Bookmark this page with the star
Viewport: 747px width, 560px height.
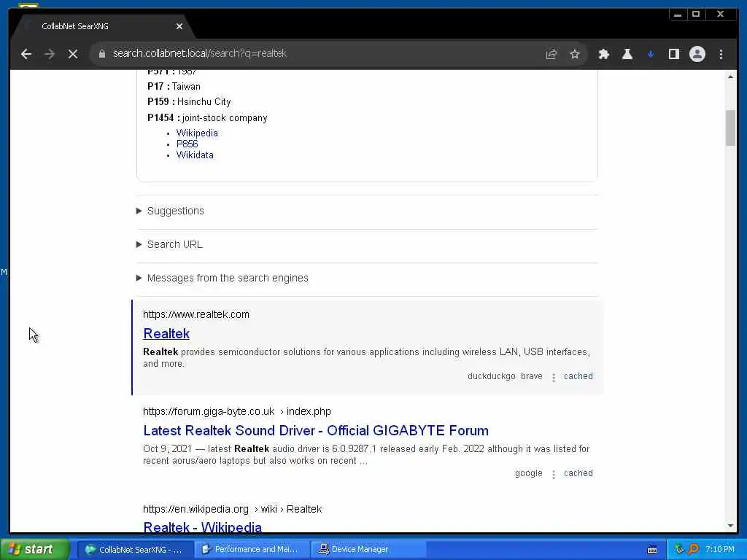pos(575,54)
